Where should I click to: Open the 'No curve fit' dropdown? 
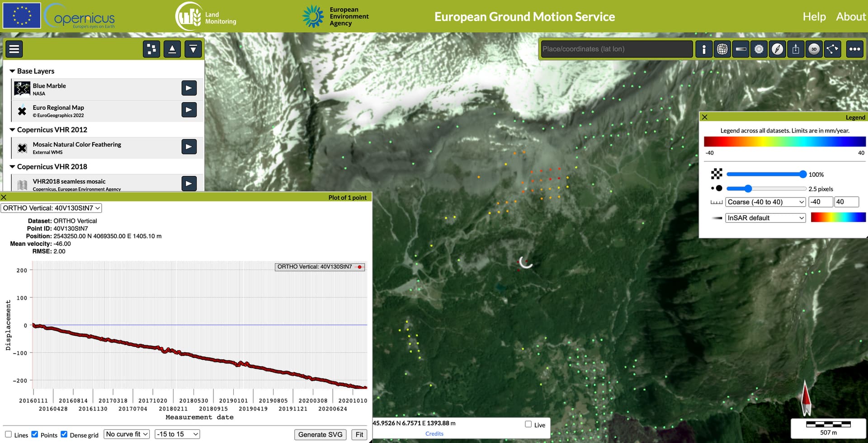[127, 434]
